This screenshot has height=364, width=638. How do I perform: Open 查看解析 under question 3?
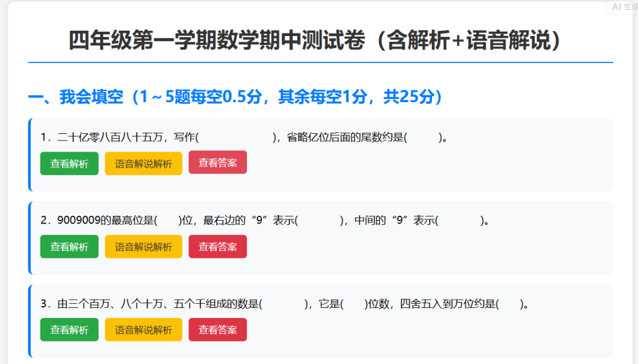69,330
